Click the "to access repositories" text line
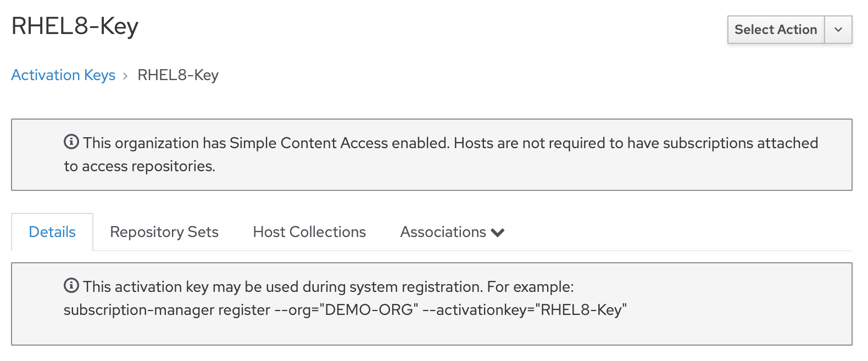 click(x=140, y=166)
